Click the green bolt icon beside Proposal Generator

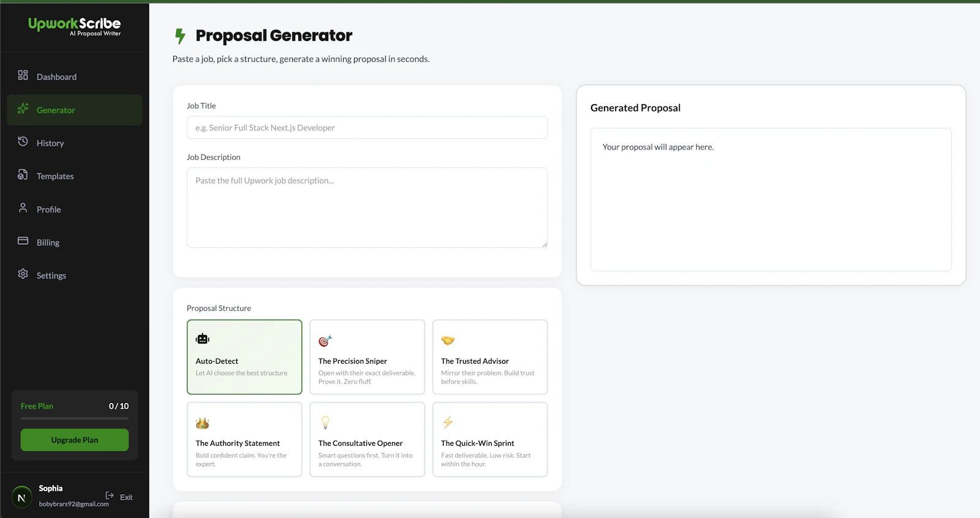pos(180,36)
